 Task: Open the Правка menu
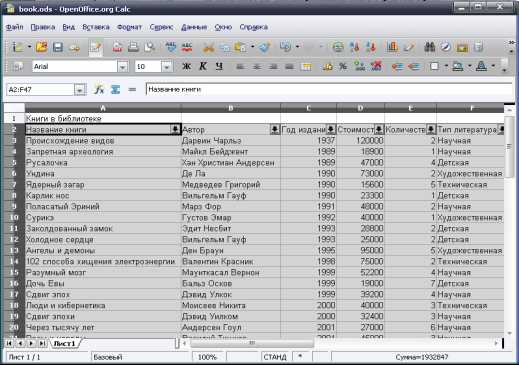click(43, 27)
